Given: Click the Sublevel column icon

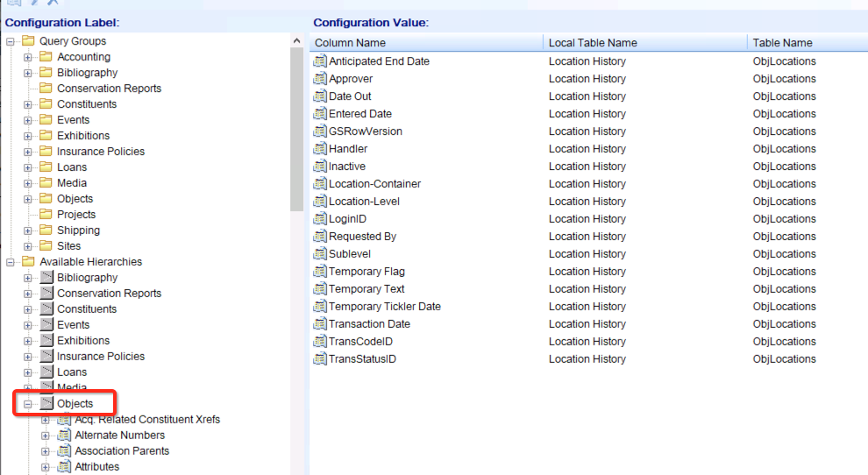Looking at the screenshot, I should point(319,253).
